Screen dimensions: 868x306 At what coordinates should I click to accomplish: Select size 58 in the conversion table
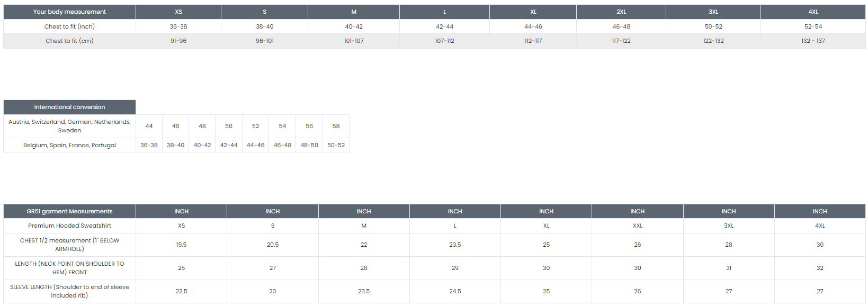pos(336,126)
